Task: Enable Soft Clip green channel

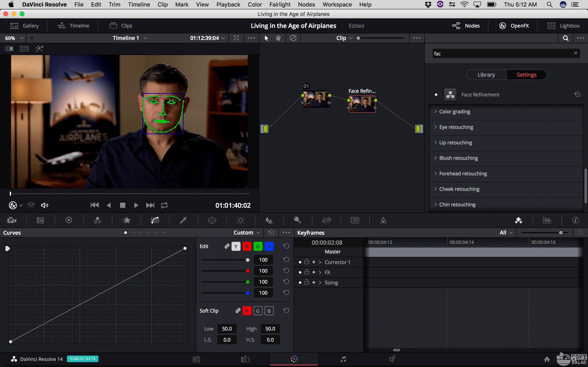Action: point(258,311)
